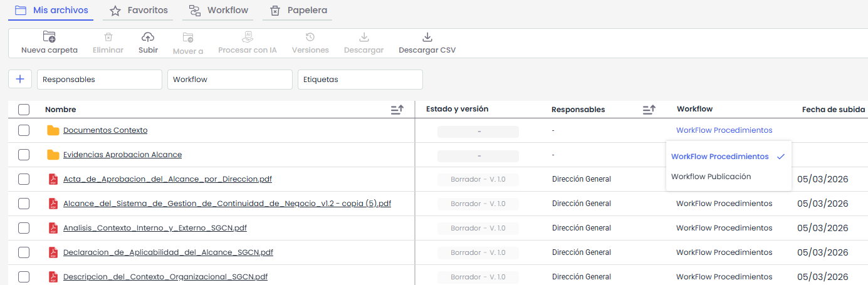The height and width of the screenshot is (285, 868).
Task: Sort by Responsables column sort icon
Action: click(x=649, y=110)
